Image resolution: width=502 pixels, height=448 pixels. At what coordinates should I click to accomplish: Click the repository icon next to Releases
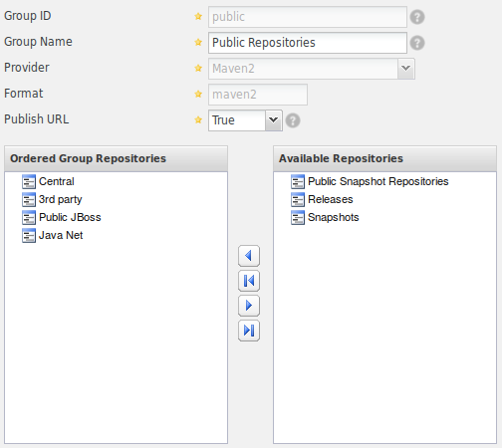(298, 199)
